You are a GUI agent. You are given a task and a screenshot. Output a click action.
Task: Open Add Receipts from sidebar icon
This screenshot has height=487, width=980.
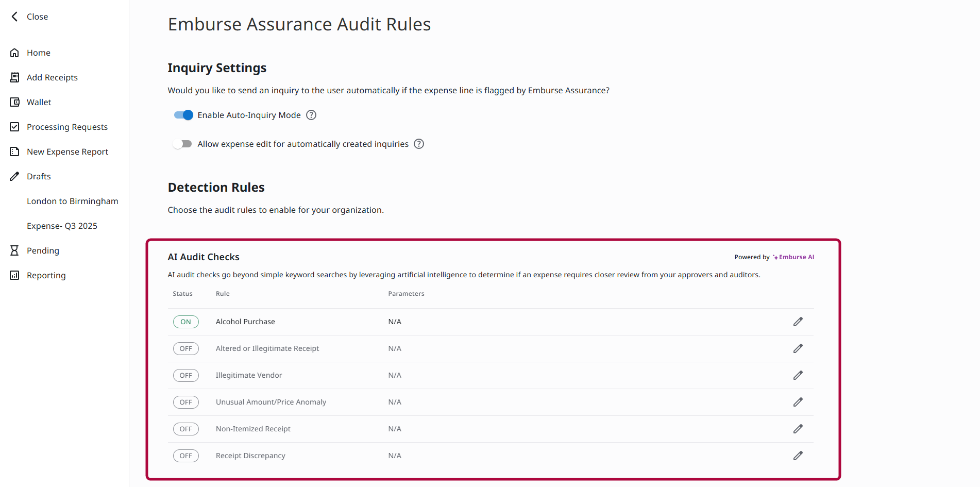pyautogui.click(x=15, y=77)
